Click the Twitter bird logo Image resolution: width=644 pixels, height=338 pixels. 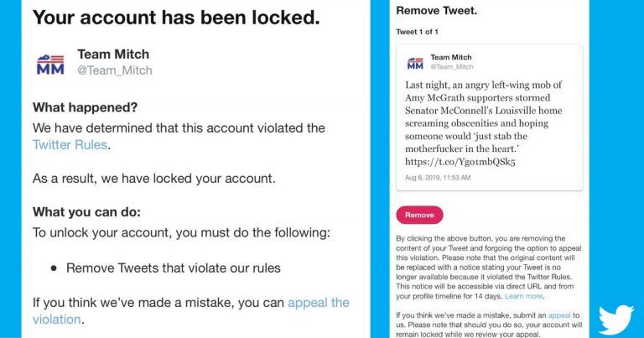click(616, 320)
